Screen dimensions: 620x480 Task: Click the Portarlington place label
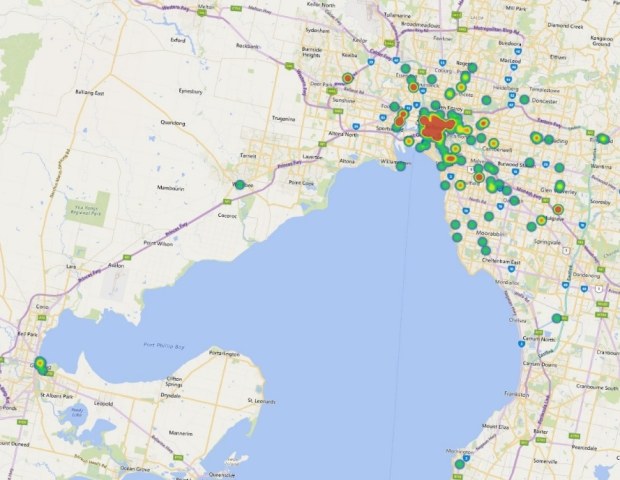pos(224,354)
